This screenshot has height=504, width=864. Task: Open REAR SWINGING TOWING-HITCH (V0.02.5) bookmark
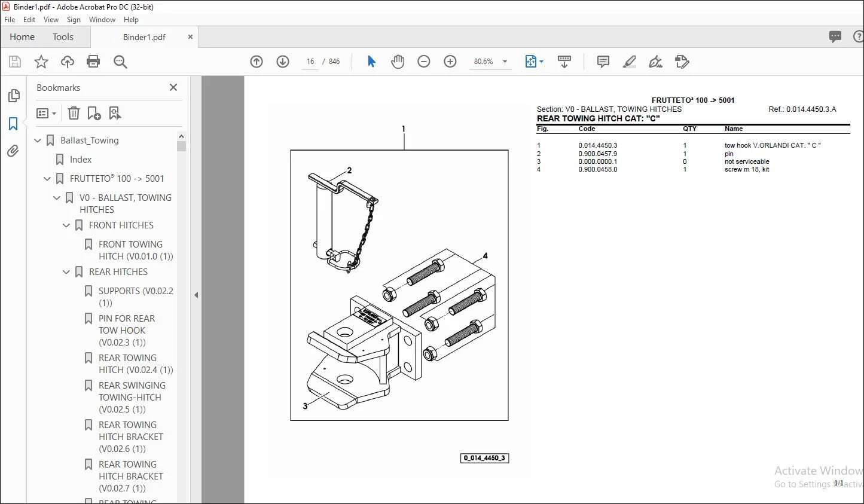(132, 398)
